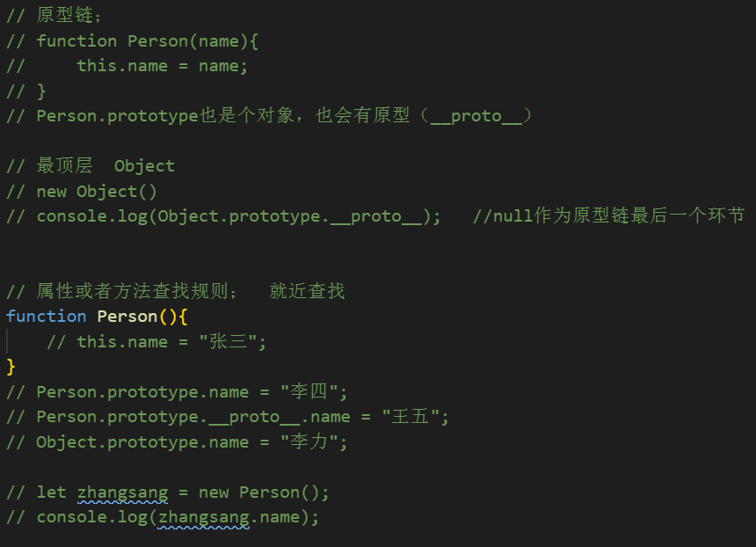The width and height of the screenshot is (756, 547).
Task: Click the blue function keyword
Action: tap(46, 317)
